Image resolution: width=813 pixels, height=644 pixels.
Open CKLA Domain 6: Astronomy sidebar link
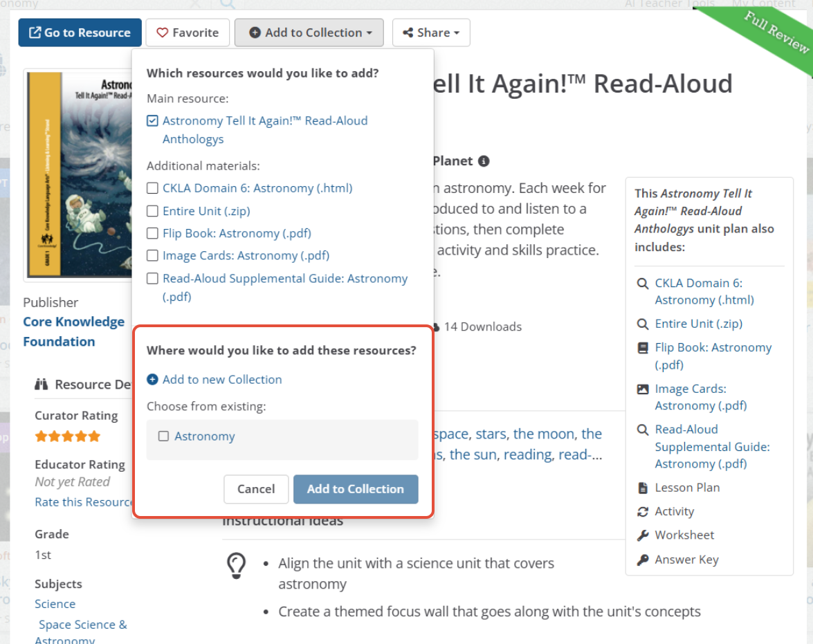(704, 291)
